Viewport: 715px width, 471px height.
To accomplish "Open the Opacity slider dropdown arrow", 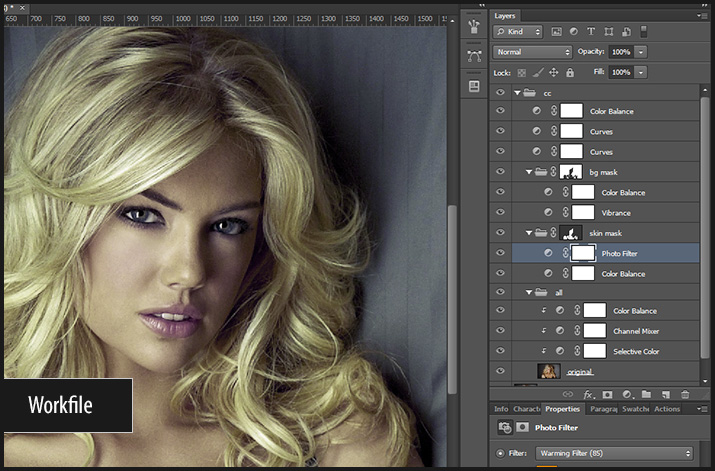I will click(x=641, y=52).
